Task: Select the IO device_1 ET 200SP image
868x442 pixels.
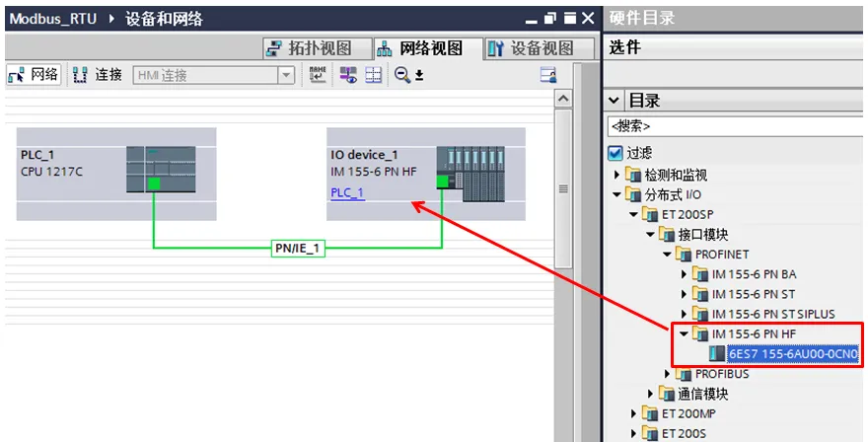Action: point(470,174)
